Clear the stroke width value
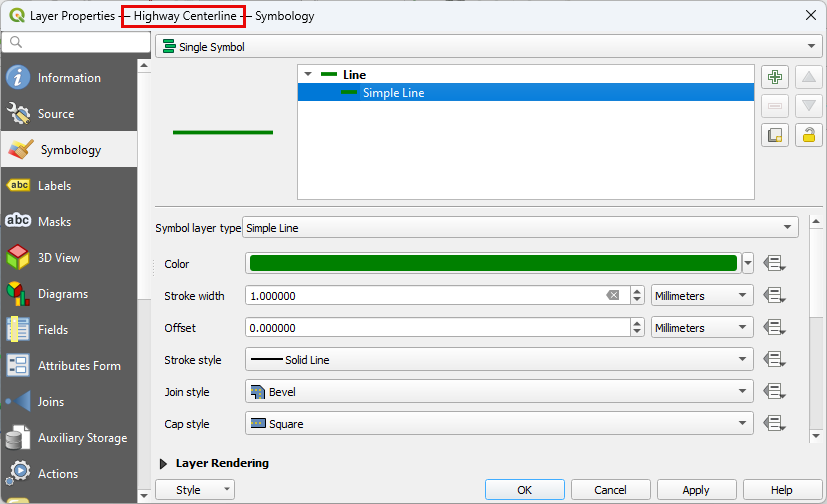827x504 pixels. point(612,296)
